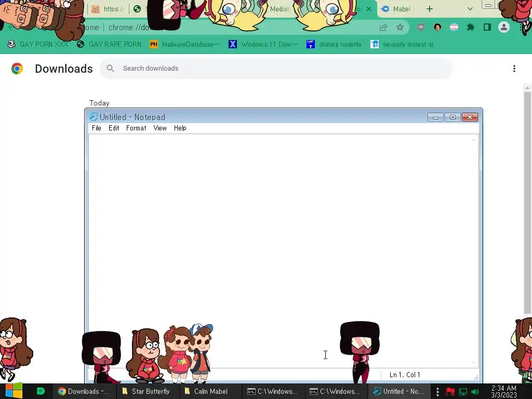The width and height of the screenshot is (532, 399).
Task: Open the Windows 11 Dow… bookmark
Action: point(263,45)
